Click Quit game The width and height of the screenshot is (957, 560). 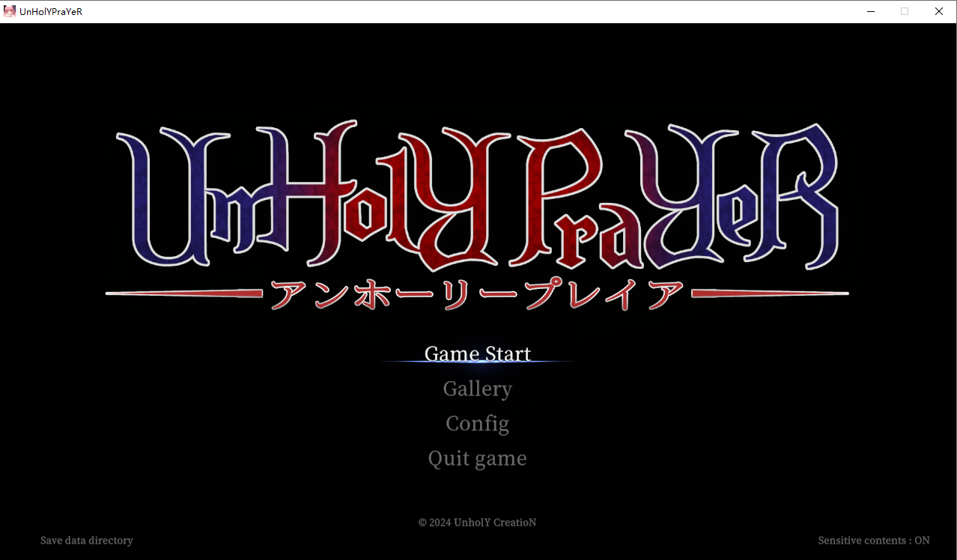tap(477, 457)
